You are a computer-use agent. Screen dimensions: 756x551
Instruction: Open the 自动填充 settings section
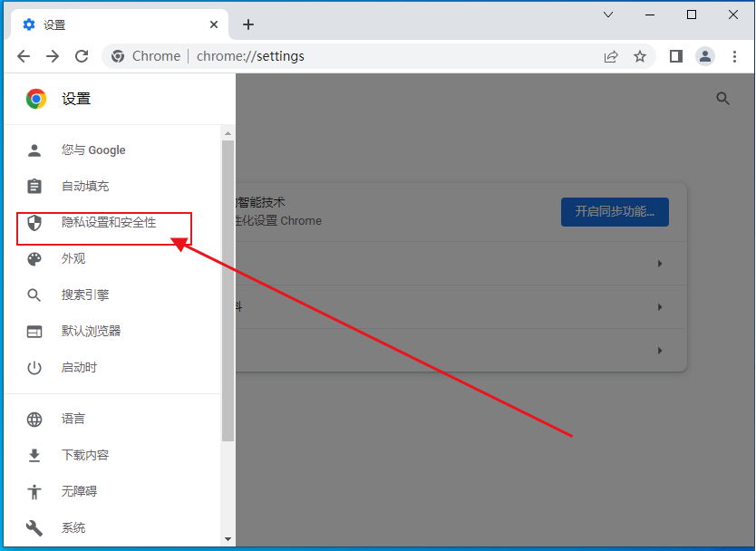[111, 186]
